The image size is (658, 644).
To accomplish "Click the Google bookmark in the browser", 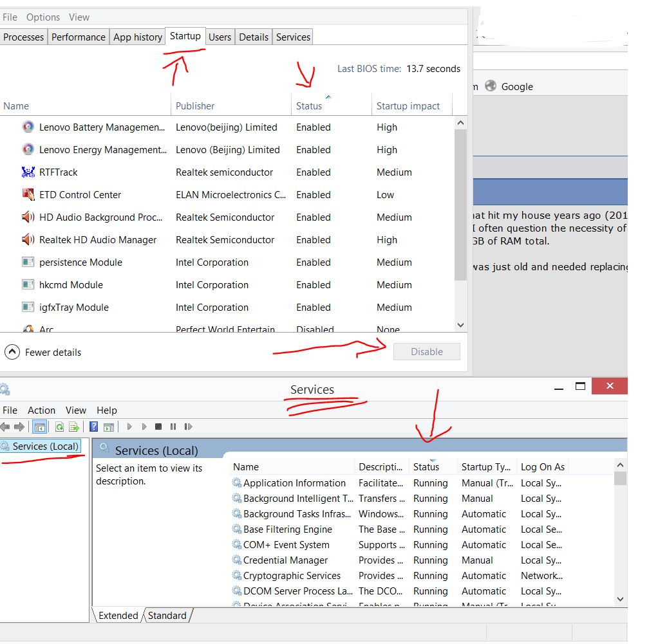I will [x=509, y=86].
